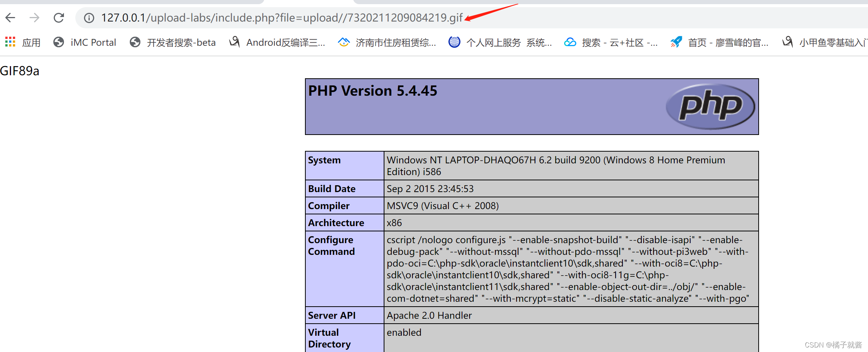Open the 应用 apps shortcut
This screenshot has width=868, height=352.
23,42
